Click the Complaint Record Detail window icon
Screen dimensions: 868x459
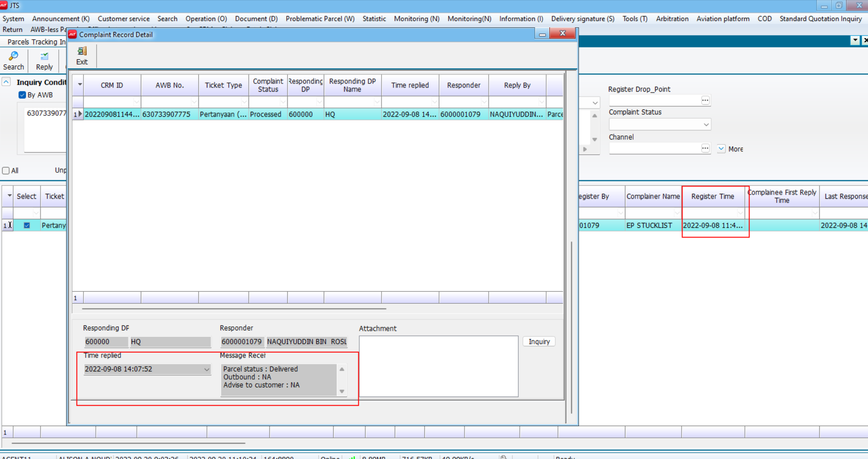click(x=72, y=34)
